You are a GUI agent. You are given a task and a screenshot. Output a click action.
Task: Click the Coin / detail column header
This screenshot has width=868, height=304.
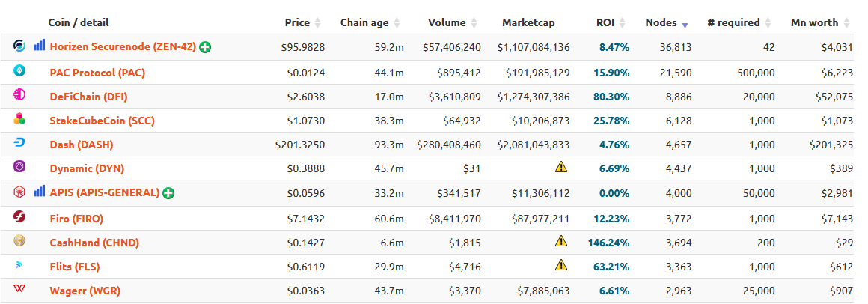(x=79, y=22)
